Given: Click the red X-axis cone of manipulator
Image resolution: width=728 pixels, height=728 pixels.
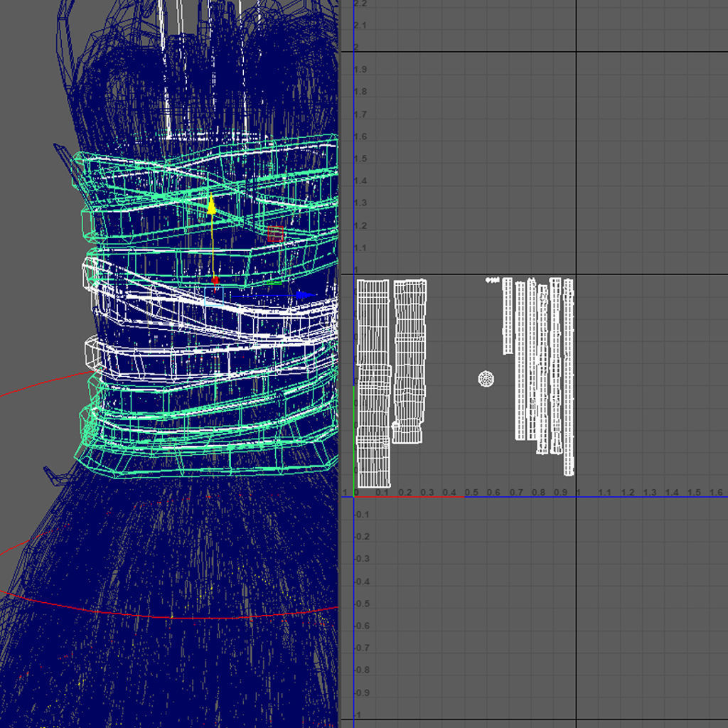Looking at the screenshot, I should click(x=216, y=280).
